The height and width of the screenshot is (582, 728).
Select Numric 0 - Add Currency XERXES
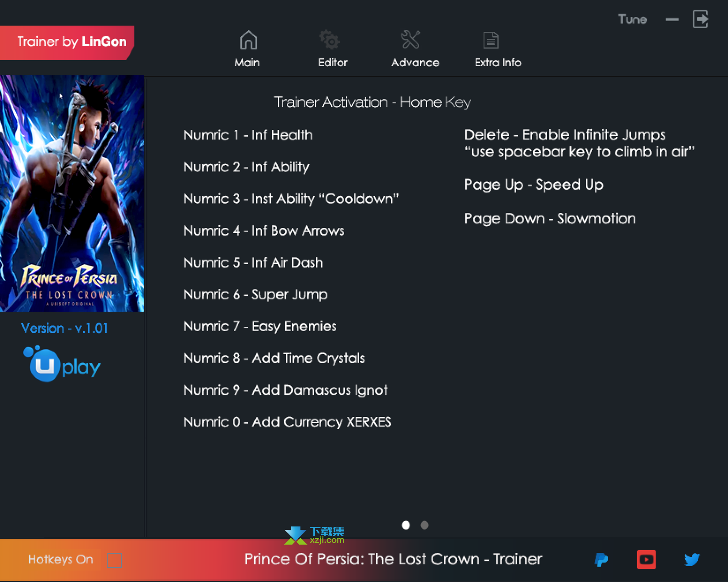[287, 422]
